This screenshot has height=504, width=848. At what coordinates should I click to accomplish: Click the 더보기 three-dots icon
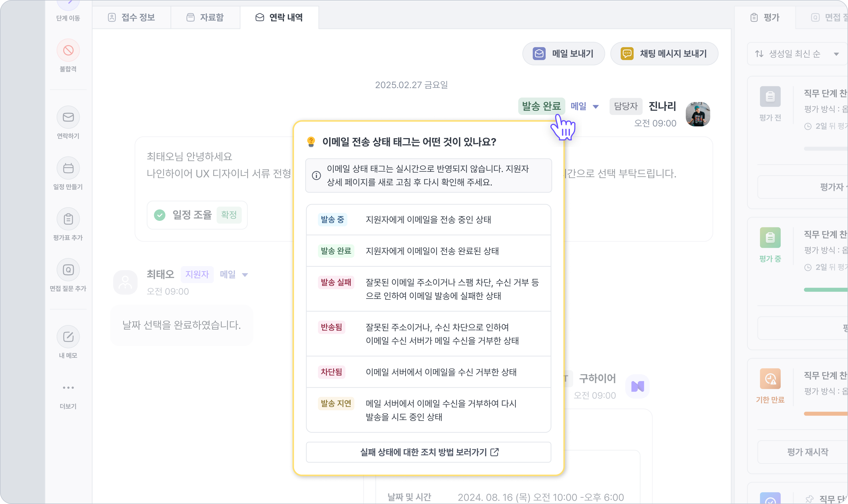pos(68,388)
